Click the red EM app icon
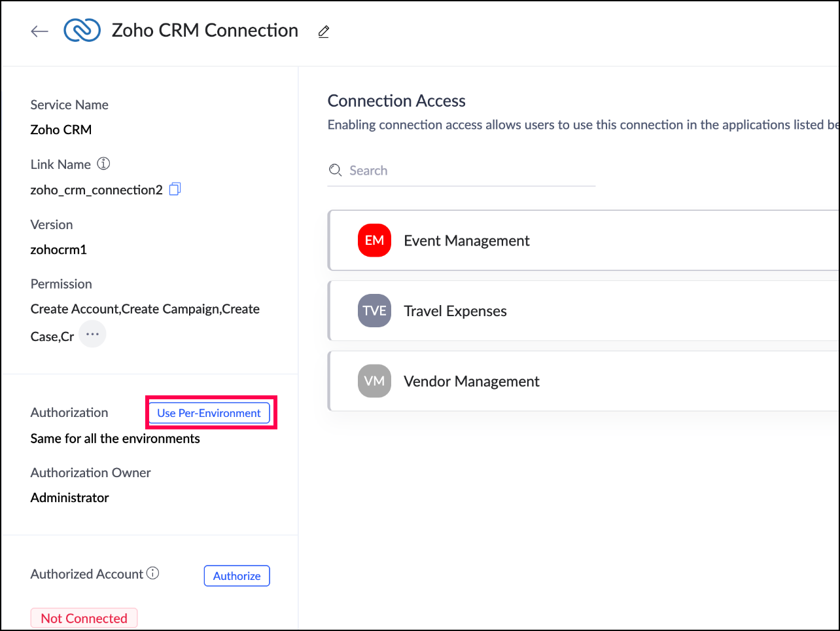Image resolution: width=840 pixels, height=631 pixels. (x=374, y=240)
